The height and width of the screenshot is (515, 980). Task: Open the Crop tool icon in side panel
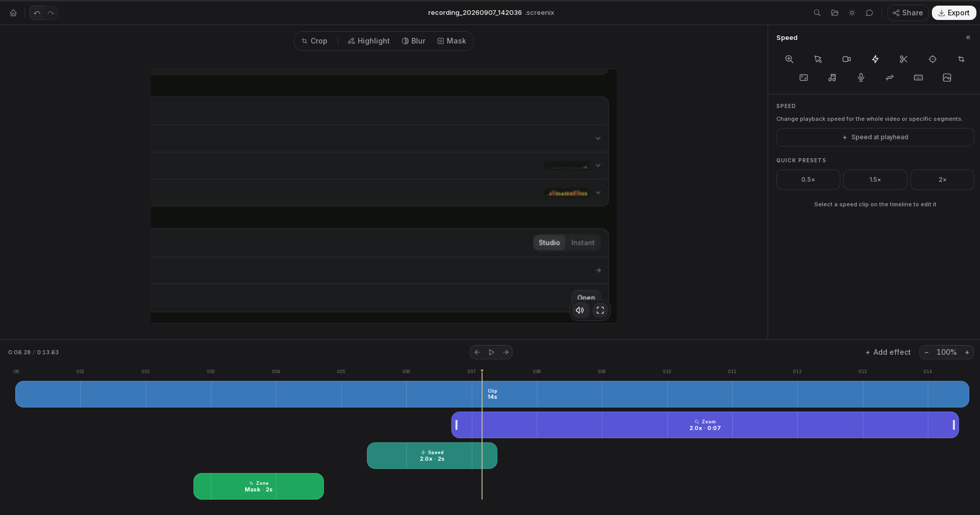pos(961,59)
